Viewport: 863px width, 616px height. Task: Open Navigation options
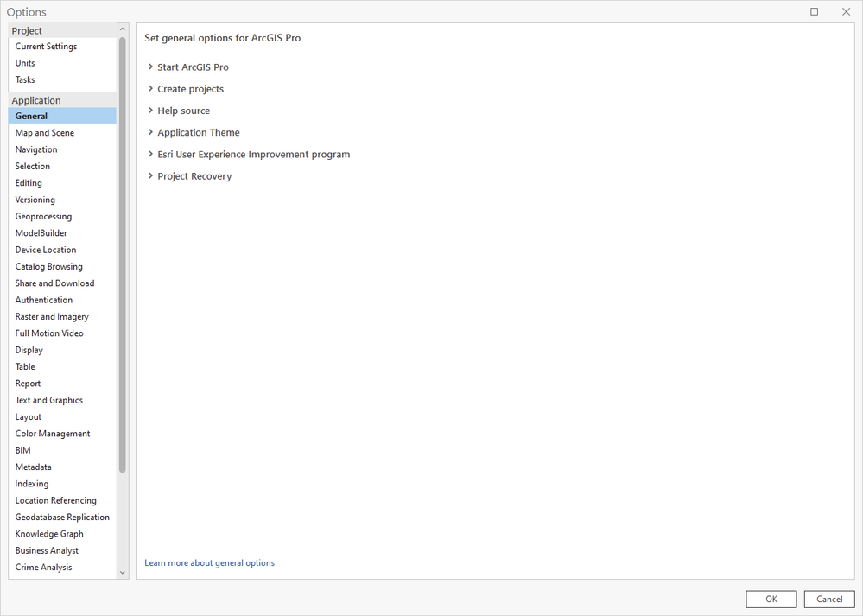pyautogui.click(x=62, y=149)
